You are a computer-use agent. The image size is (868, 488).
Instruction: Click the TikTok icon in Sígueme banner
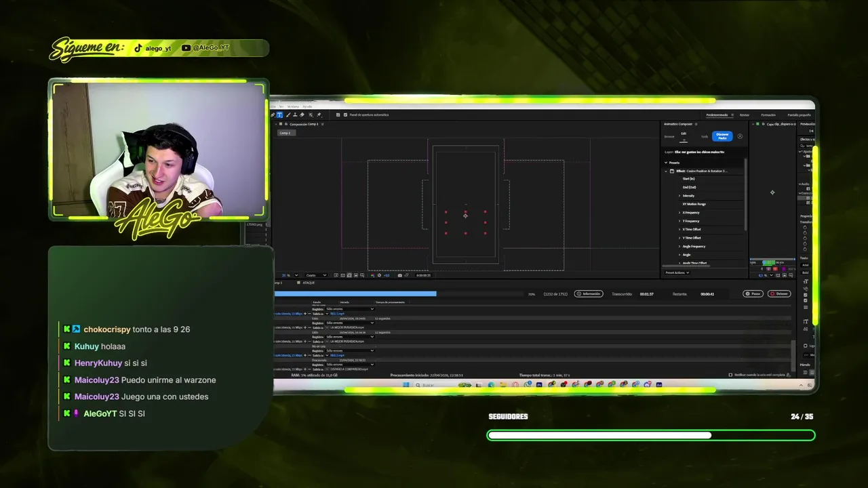[138, 48]
